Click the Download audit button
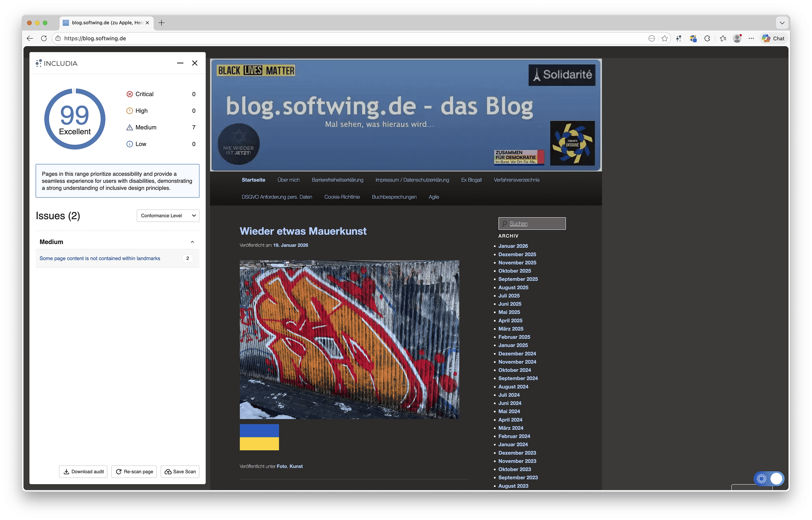 (x=83, y=472)
